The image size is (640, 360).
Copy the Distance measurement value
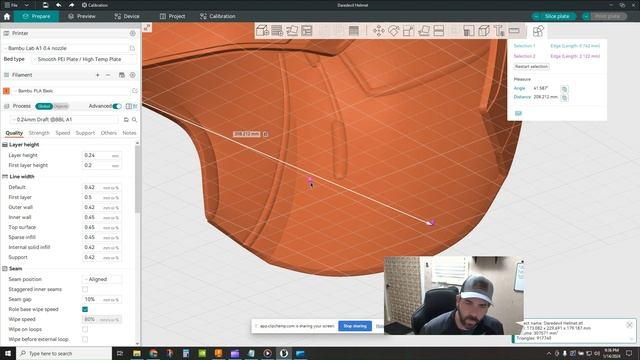pyautogui.click(x=564, y=98)
